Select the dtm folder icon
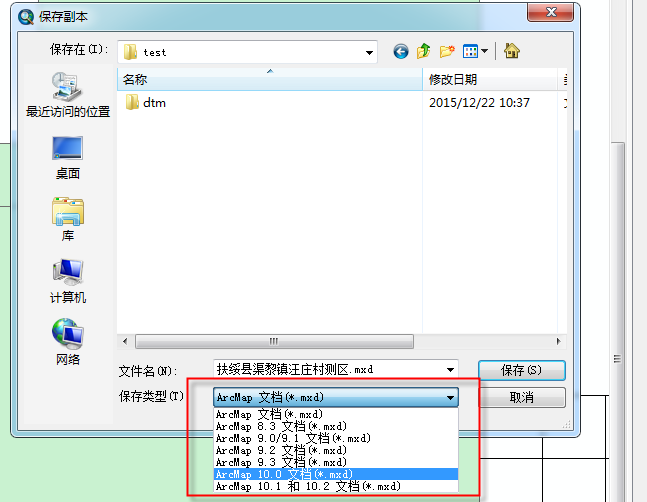 click(132, 102)
